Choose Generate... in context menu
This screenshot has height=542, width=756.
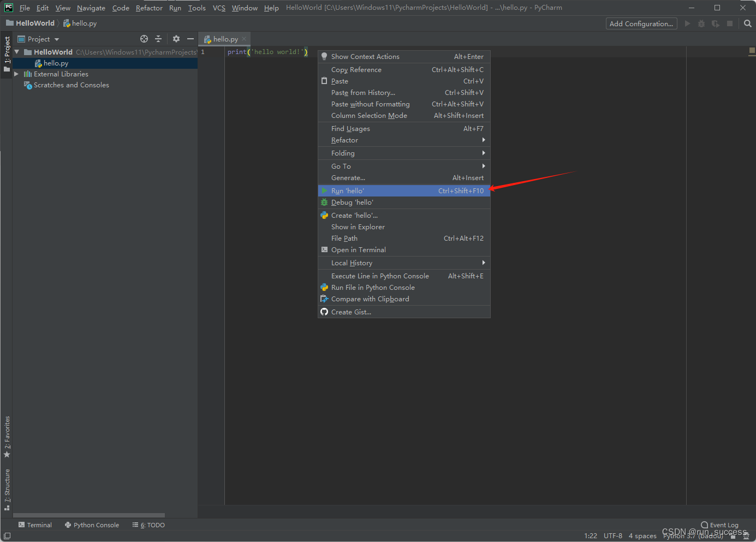(404, 178)
